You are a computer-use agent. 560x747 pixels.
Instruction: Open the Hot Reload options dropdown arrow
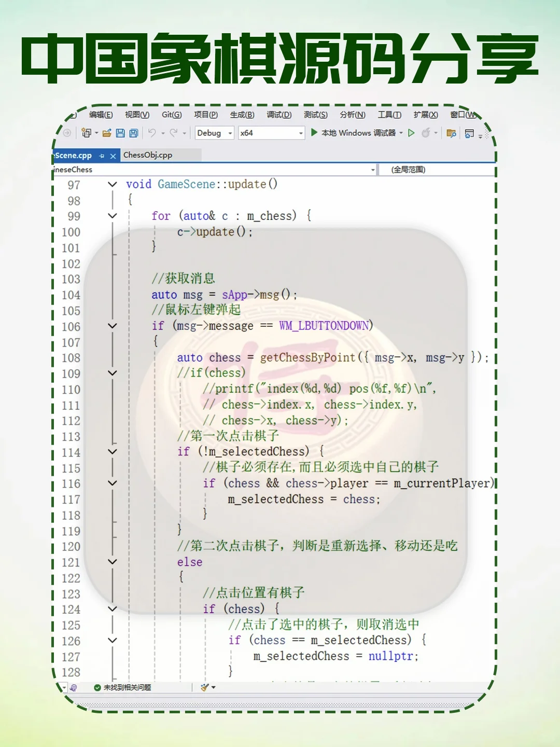(x=436, y=133)
